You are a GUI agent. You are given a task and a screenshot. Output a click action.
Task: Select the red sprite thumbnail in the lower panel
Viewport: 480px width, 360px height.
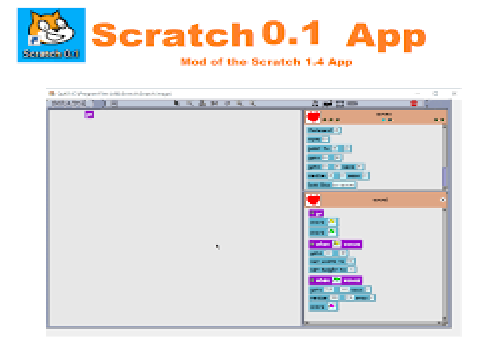click(313, 200)
